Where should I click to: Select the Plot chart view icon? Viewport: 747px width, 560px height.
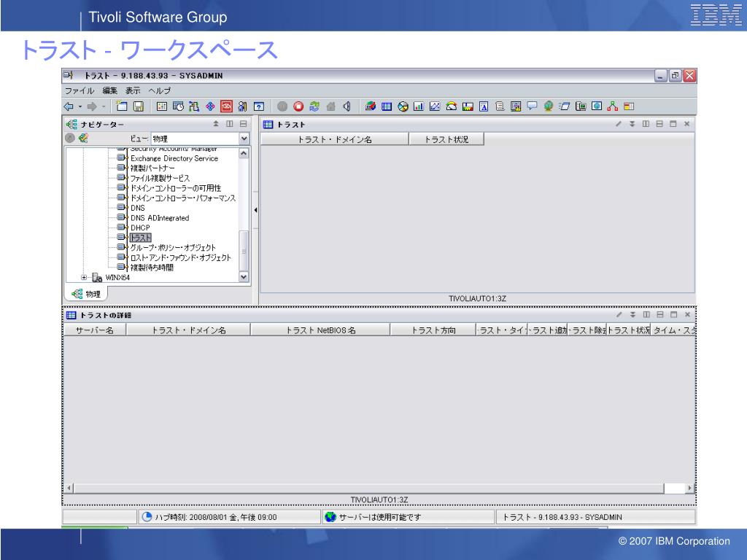click(435, 106)
